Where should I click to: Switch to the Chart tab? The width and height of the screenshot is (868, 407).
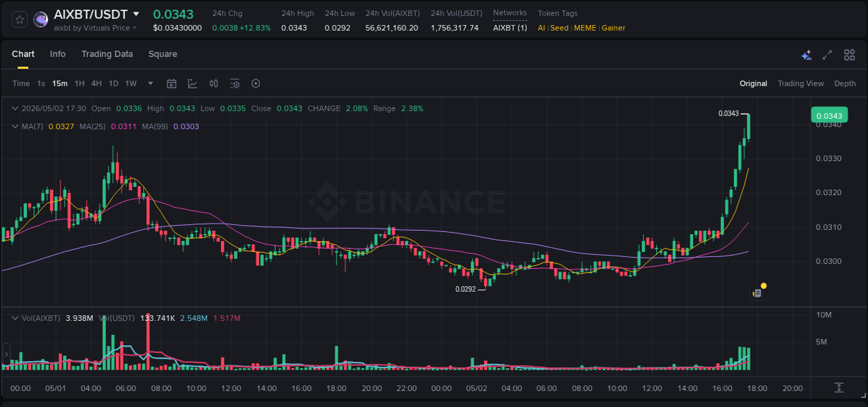coord(23,54)
